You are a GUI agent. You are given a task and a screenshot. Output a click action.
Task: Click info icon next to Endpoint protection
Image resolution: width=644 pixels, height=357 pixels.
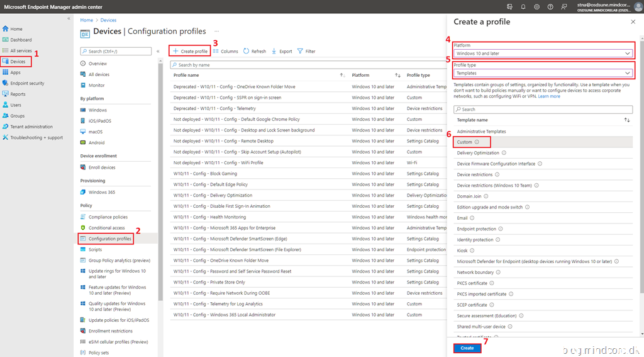point(501,229)
